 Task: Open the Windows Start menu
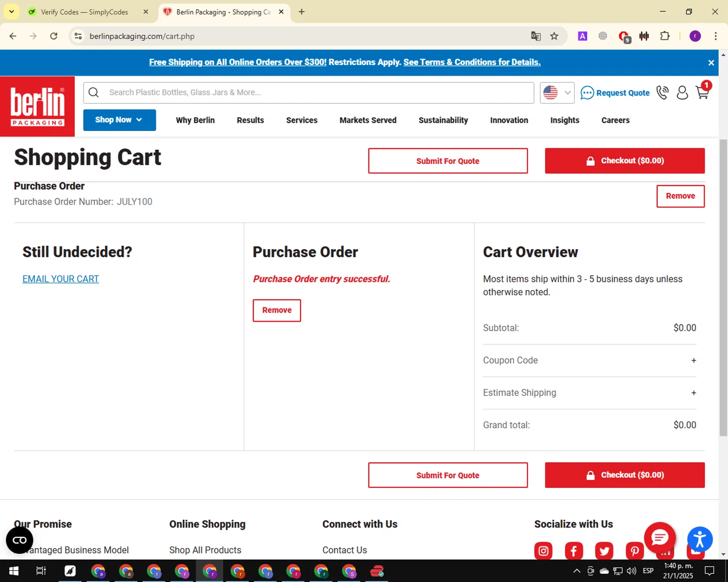point(14,571)
